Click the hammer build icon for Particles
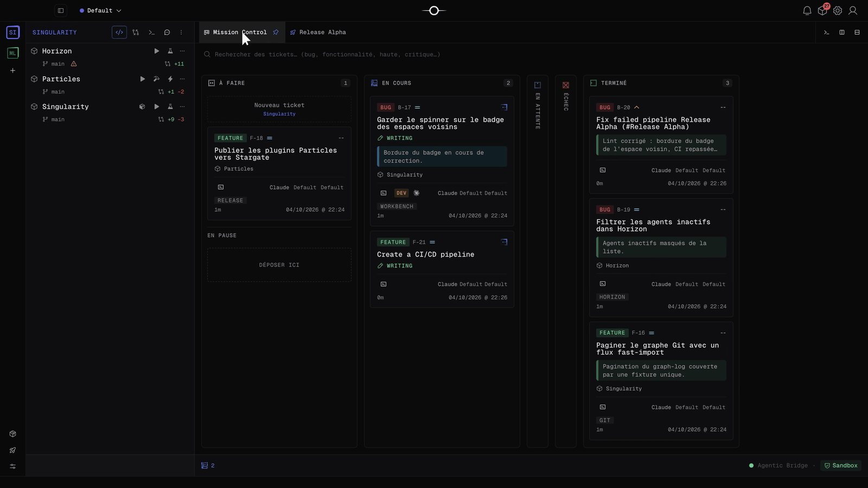 pos(156,79)
